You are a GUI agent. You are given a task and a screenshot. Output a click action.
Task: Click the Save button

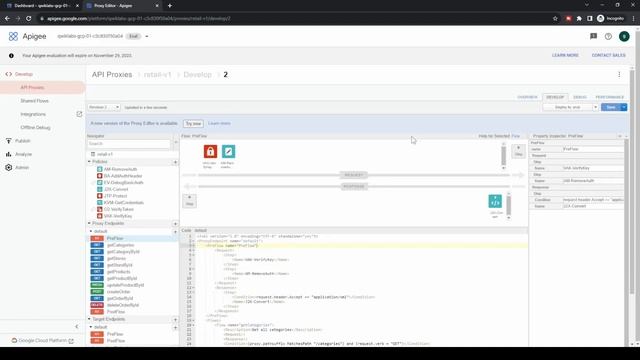pos(611,107)
